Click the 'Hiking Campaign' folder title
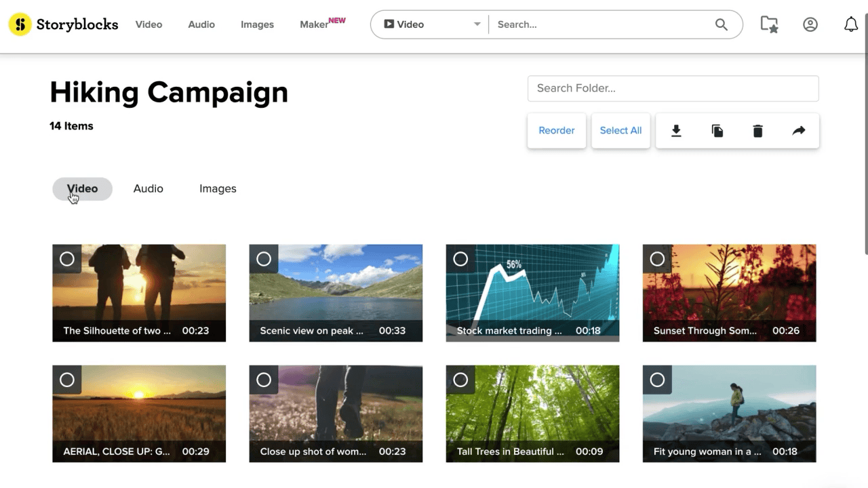The width and height of the screenshot is (868, 488). tap(169, 92)
